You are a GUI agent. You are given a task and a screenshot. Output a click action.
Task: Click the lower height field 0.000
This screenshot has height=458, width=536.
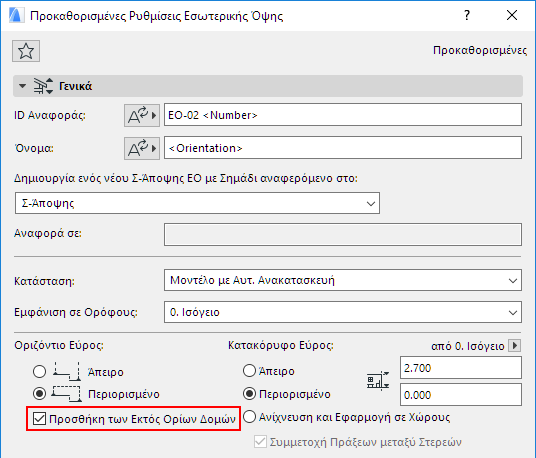pos(461,395)
